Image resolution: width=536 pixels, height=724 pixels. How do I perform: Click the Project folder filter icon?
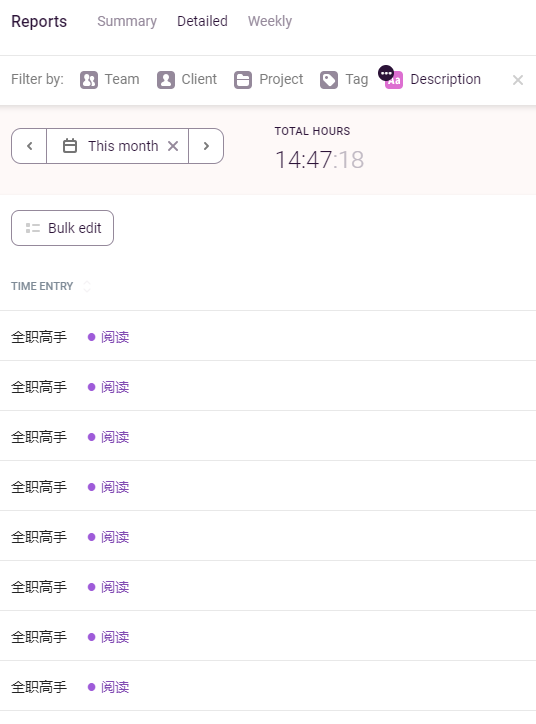pos(243,80)
